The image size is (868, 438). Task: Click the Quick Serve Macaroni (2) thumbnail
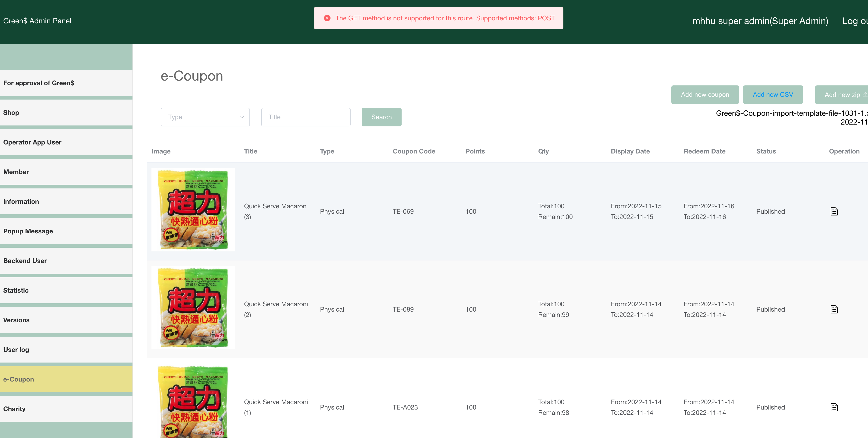(x=193, y=307)
